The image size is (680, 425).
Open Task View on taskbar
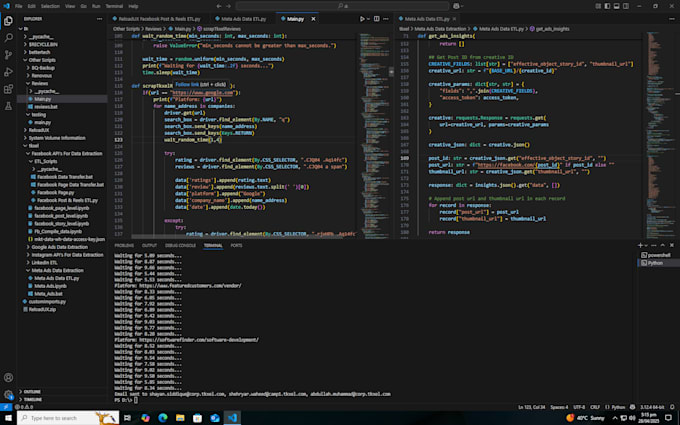[127, 418]
